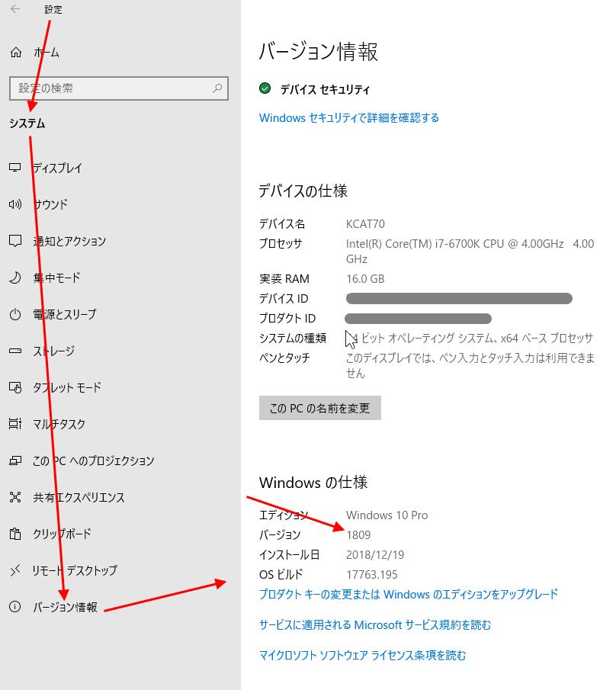This screenshot has width=616, height=690.
Task: Click the Focus assist moon icon
Action: [x=15, y=278]
